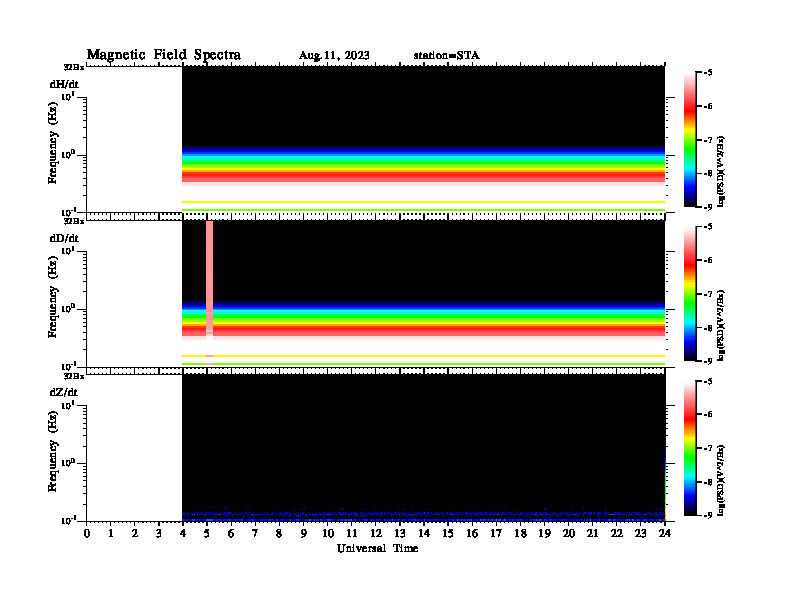Click hour tick "12" on the time axis
The height and width of the screenshot is (612, 792).
pyautogui.click(x=375, y=533)
